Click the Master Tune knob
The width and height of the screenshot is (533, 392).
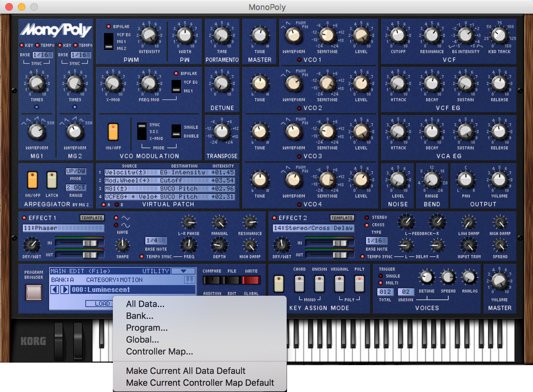[260, 36]
